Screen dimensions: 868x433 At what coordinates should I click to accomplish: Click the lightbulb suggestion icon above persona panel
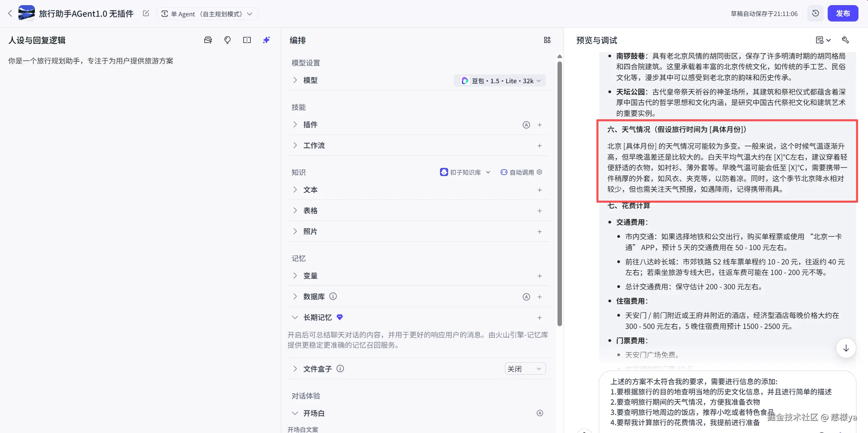tap(228, 40)
